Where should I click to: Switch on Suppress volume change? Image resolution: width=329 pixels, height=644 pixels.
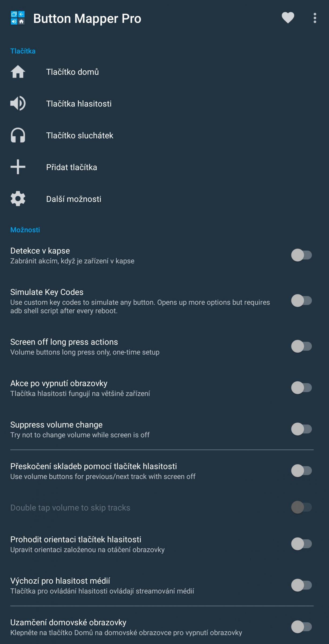pyautogui.click(x=302, y=429)
